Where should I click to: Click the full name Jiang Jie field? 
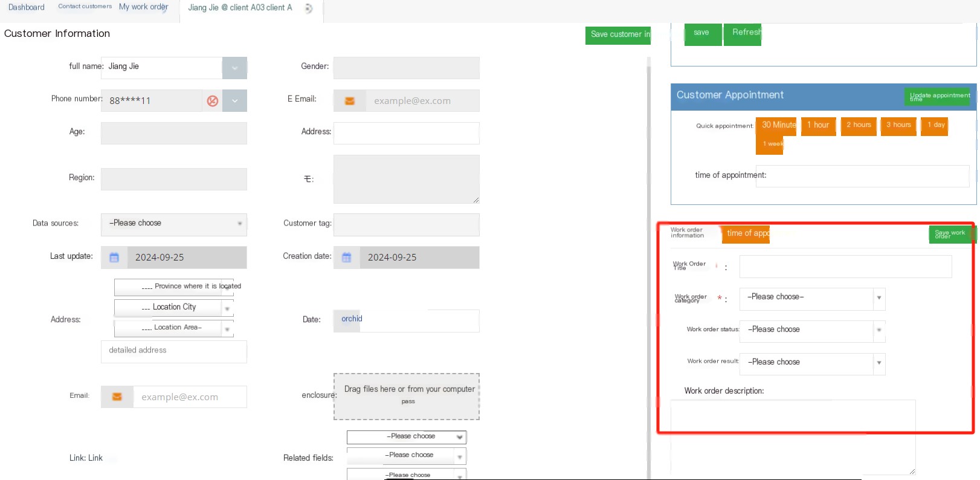(161, 68)
